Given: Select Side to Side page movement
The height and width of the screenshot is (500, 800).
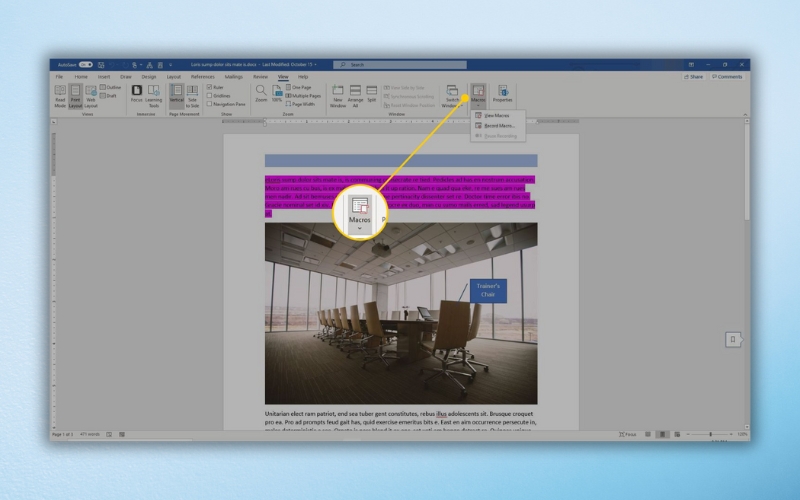Looking at the screenshot, I should 192,96.
